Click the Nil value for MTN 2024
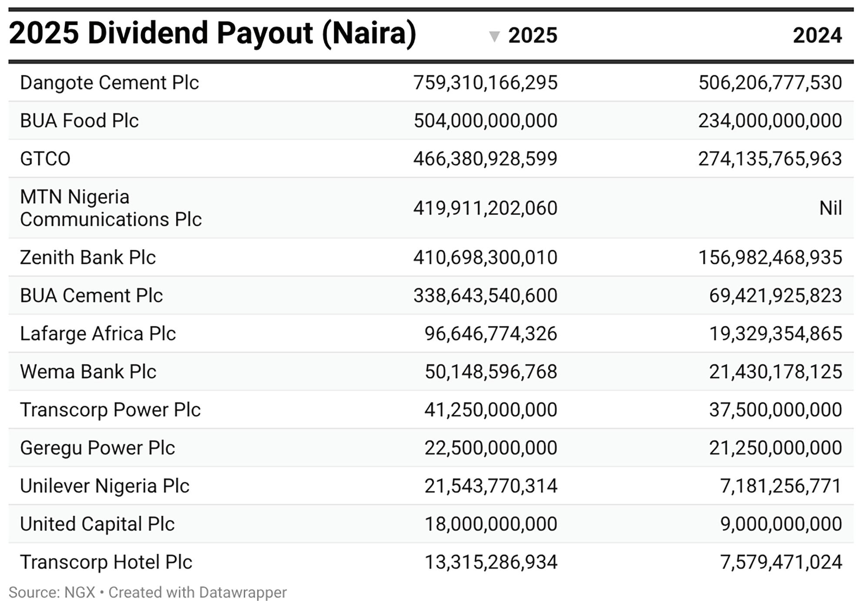Screen dimensions: 868x601 [x=831, y=208]
